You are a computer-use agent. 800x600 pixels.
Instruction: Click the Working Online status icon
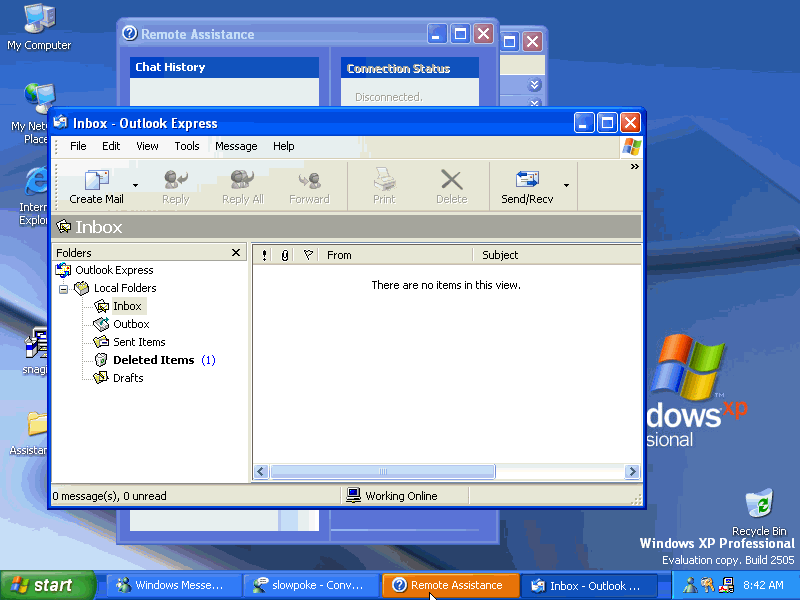coord(353,495)
